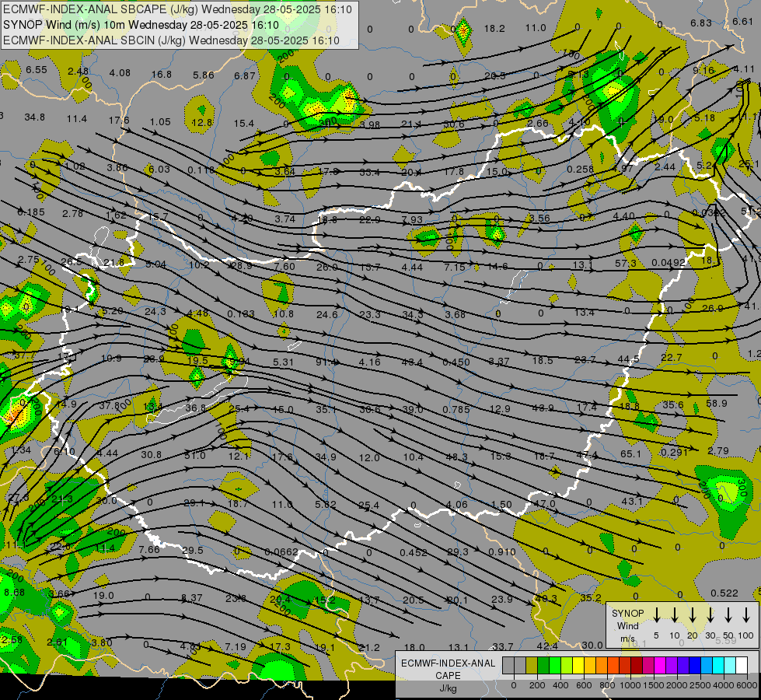
Task: Select the dark red 1000 J/kg swatch
Action: pyautogui.click(x=637, y=666)
